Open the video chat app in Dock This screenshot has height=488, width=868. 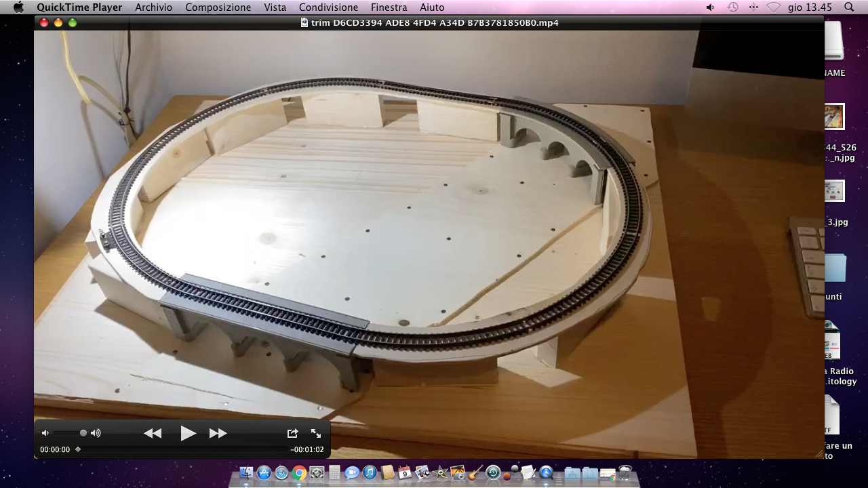pos(352,472)
